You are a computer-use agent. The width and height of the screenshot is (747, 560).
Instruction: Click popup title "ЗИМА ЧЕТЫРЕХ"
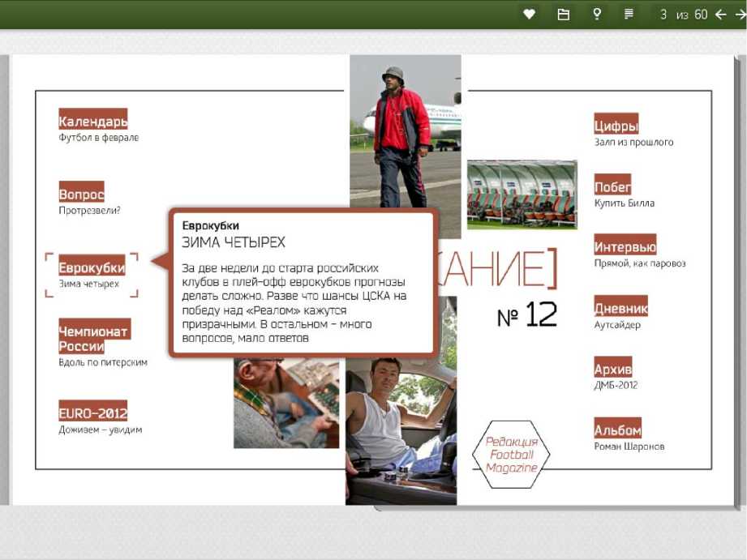pyautogui.click(x=234, y=242)
